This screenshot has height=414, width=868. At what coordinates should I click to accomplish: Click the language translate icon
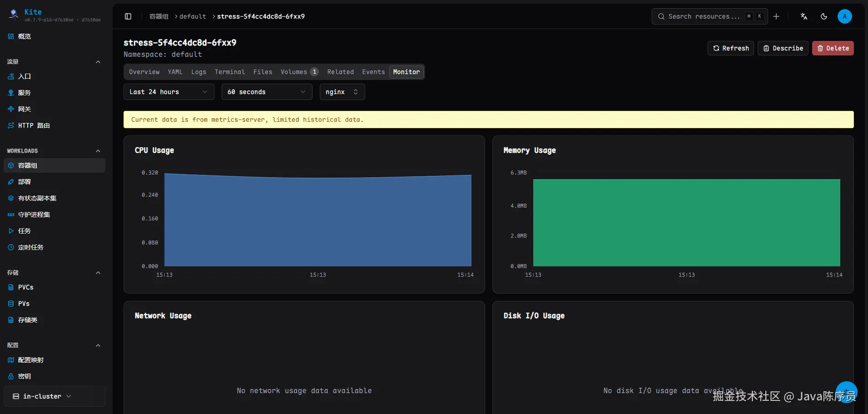point(804,16)
